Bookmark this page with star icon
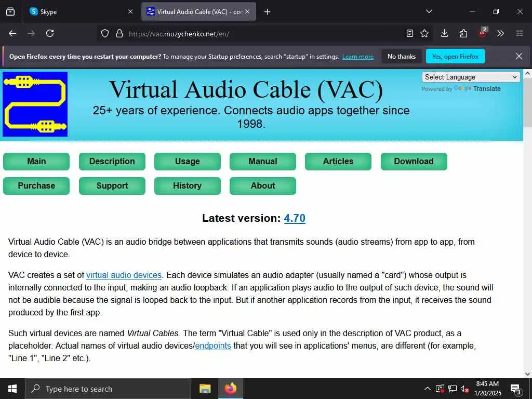The height and width of the screenshot is (399, 532). tap(424, 33)
